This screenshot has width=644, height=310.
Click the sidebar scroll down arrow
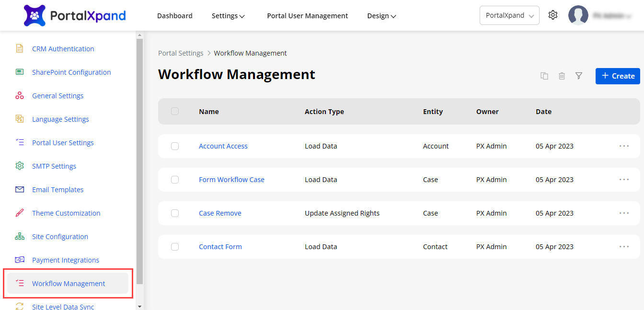coord(139,306)
